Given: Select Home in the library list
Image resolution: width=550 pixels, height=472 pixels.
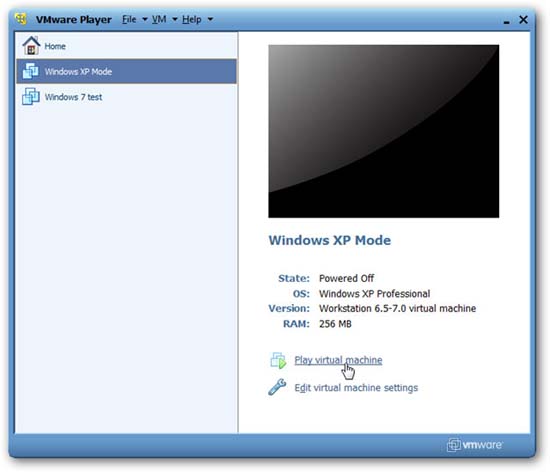Looking at the screenshot, I should tap(127, 46).
